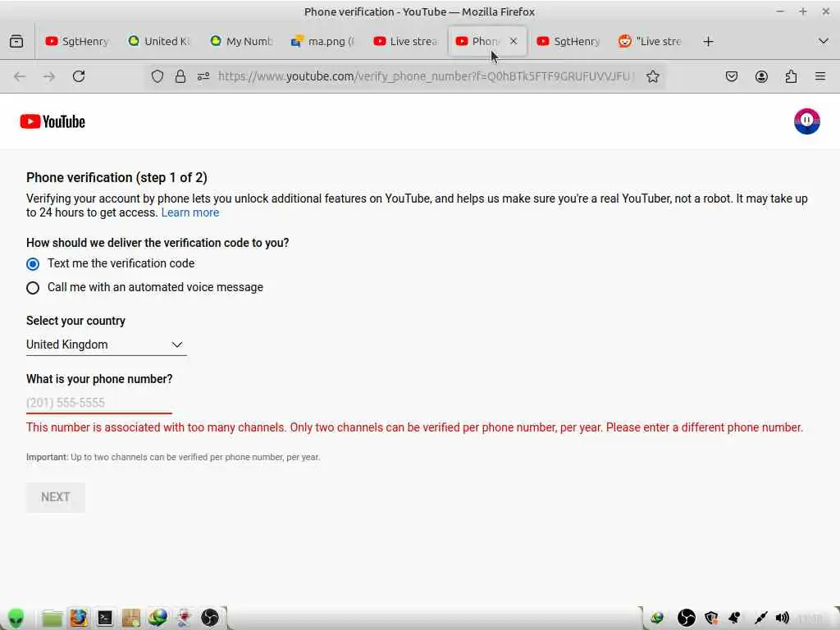Screen dimensions: 840x630
Task: Click Firefox icon in the taskbar
Action: click(78, 618)
